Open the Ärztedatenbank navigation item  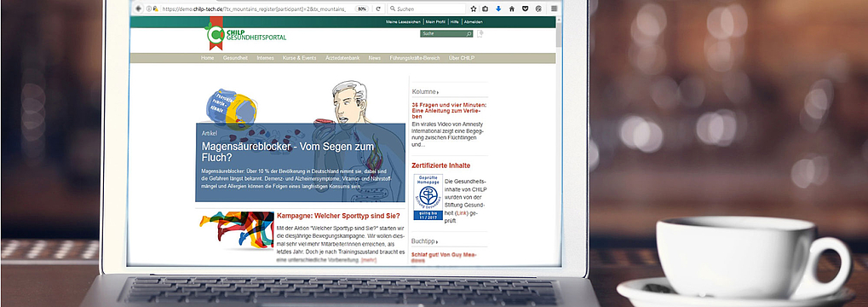coord(342,58)
